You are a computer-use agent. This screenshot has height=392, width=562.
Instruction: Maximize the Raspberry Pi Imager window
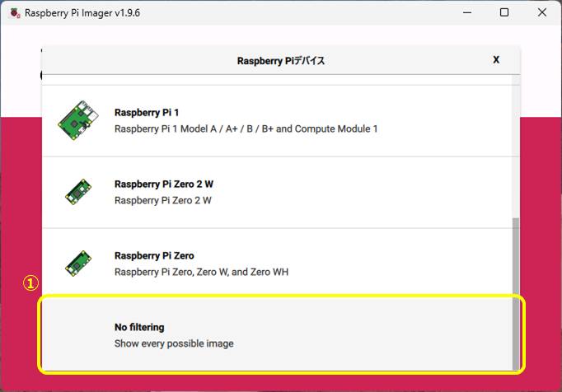click(x=503, y=13)
